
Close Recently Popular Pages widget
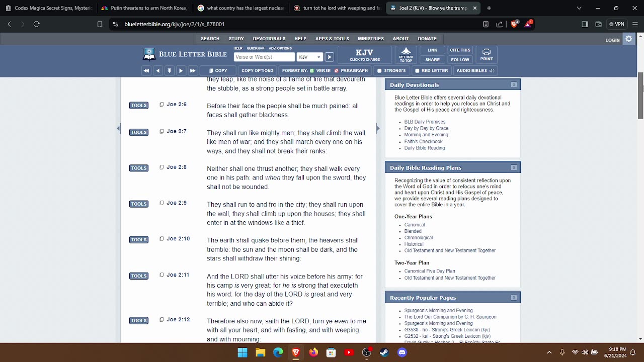tap(514, 298)
